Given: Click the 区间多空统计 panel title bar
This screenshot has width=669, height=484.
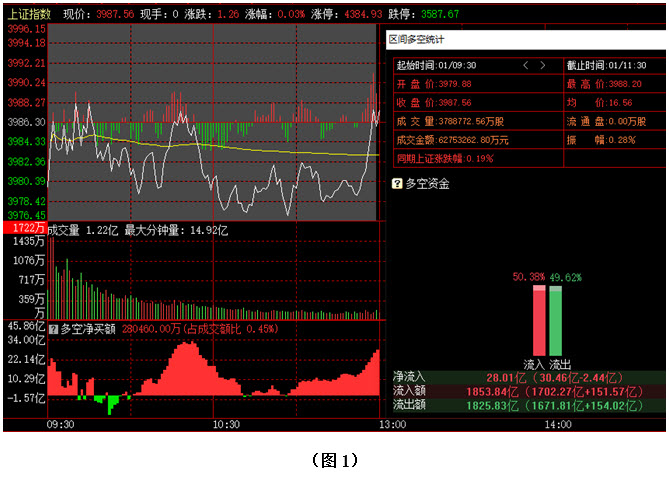Looking at the screenshot, I should 526,40.
